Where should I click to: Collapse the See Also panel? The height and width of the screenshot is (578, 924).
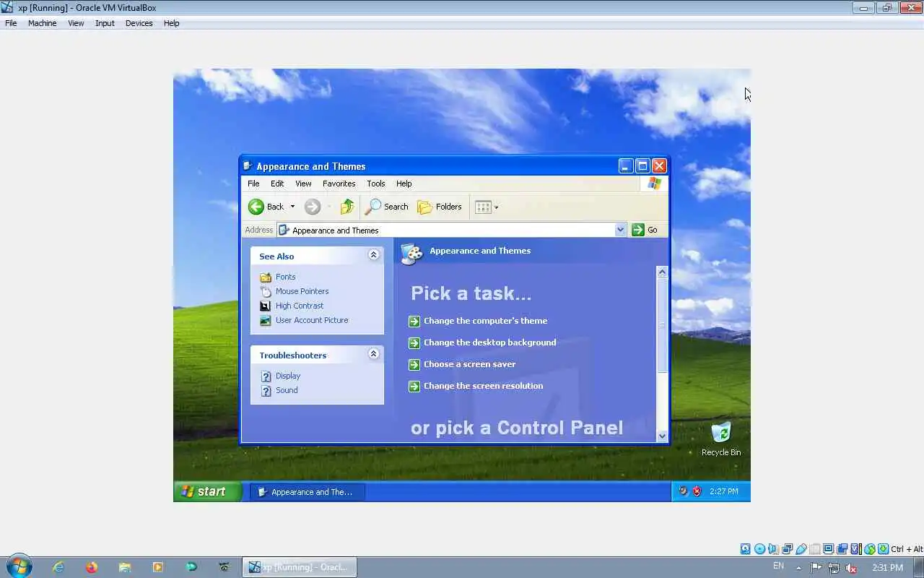[x=373, y=255]
